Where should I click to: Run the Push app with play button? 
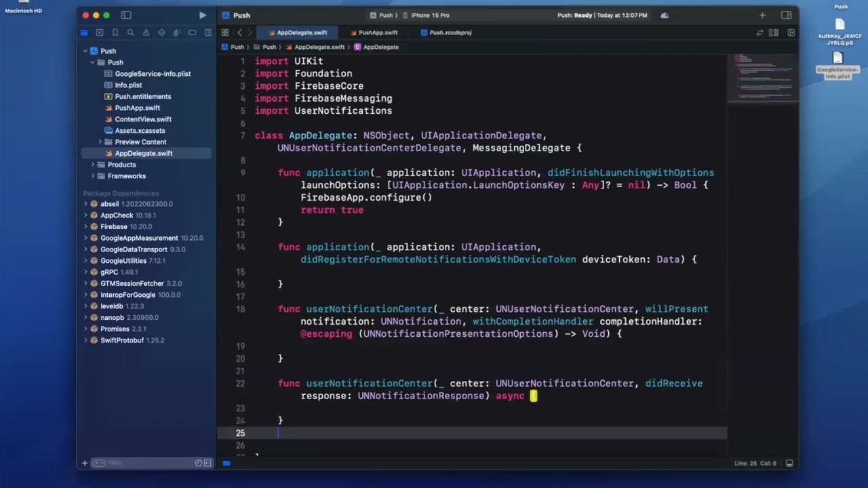[203, 15]
